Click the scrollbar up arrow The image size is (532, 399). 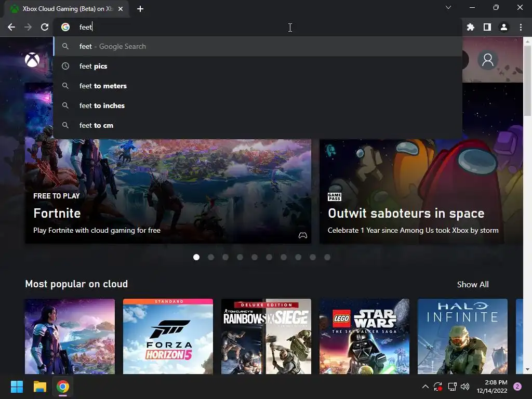coord(528,41)
